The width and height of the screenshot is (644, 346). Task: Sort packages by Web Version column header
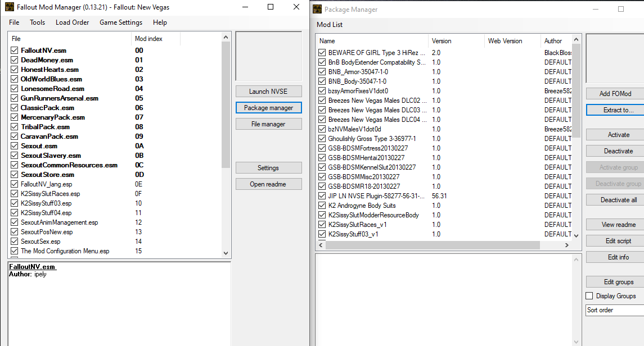512,41
